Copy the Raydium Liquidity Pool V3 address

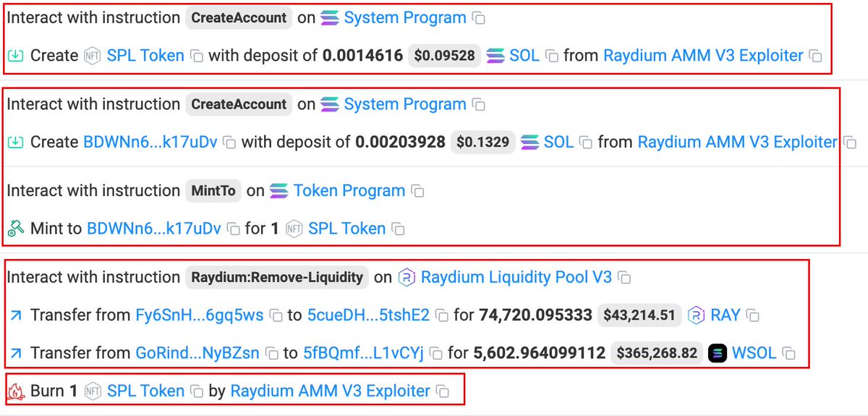tap(624, 278)
